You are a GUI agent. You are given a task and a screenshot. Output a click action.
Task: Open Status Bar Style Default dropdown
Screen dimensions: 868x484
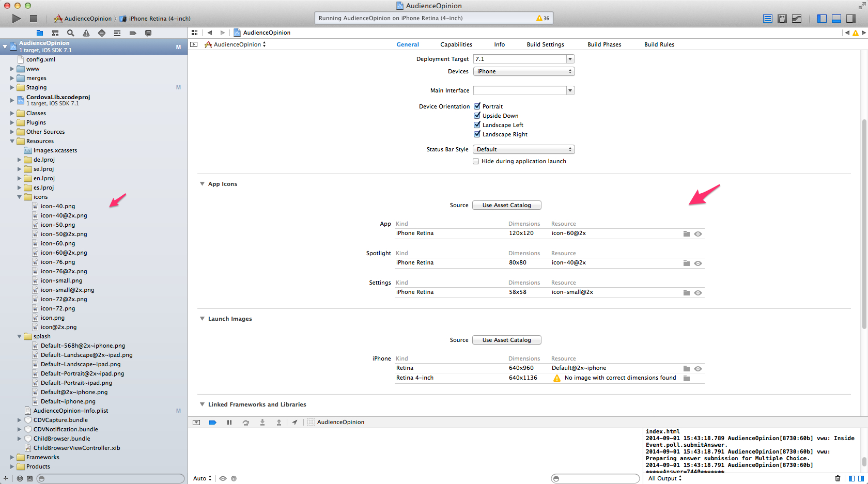coord(524,149)
